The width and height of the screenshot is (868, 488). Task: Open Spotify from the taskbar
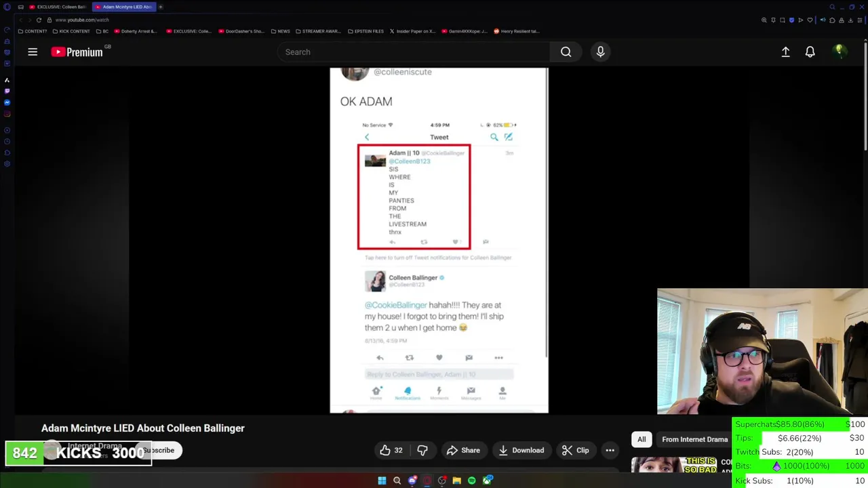[x=471, y=481]
